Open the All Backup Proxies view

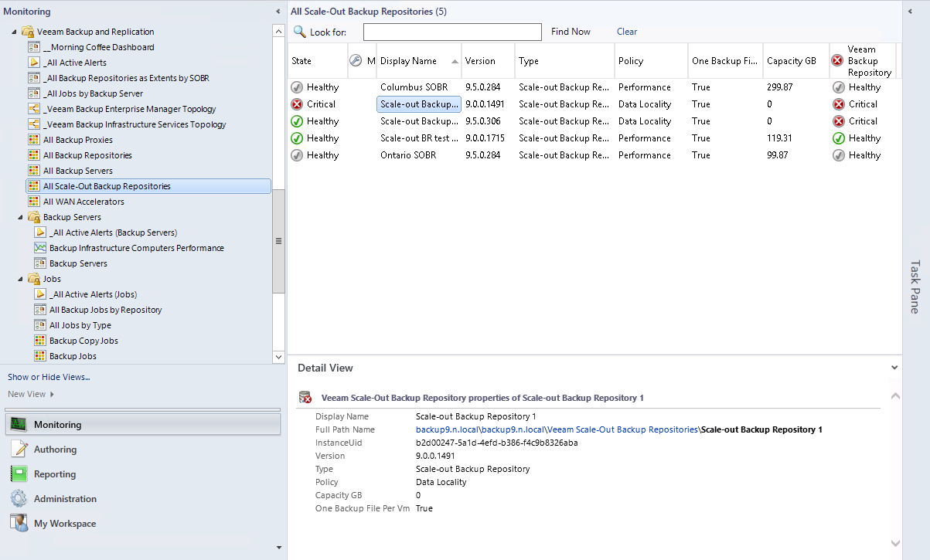tap(77, 140)
